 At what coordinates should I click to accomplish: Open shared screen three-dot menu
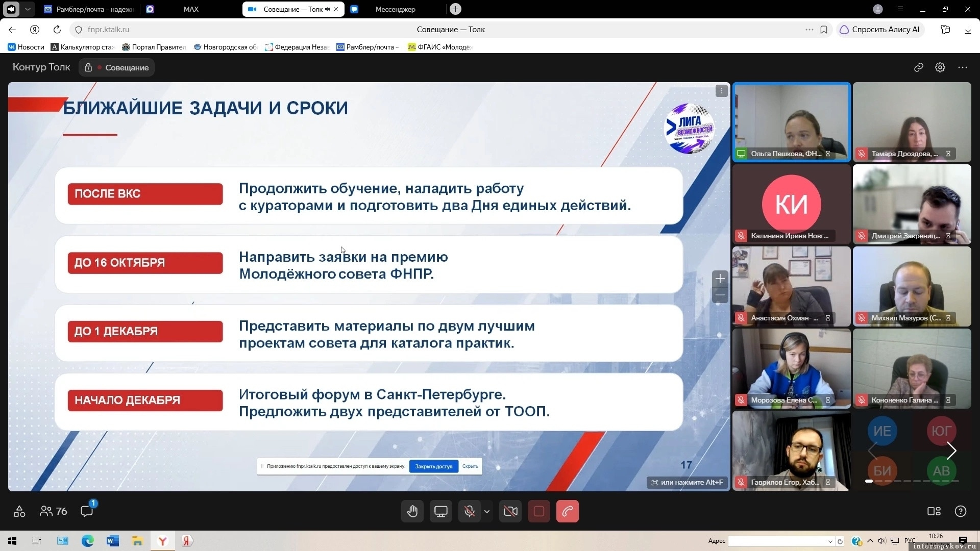[x=722, y=91]
